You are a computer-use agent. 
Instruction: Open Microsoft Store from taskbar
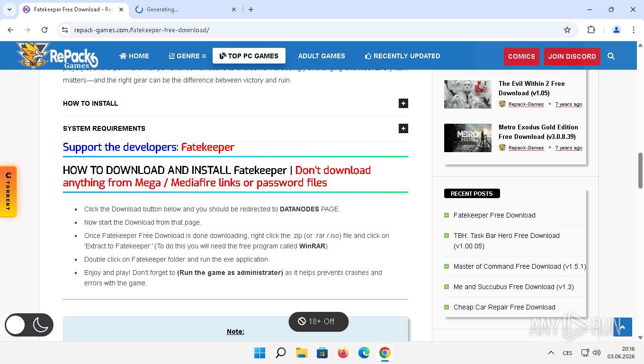coord(322,353)
